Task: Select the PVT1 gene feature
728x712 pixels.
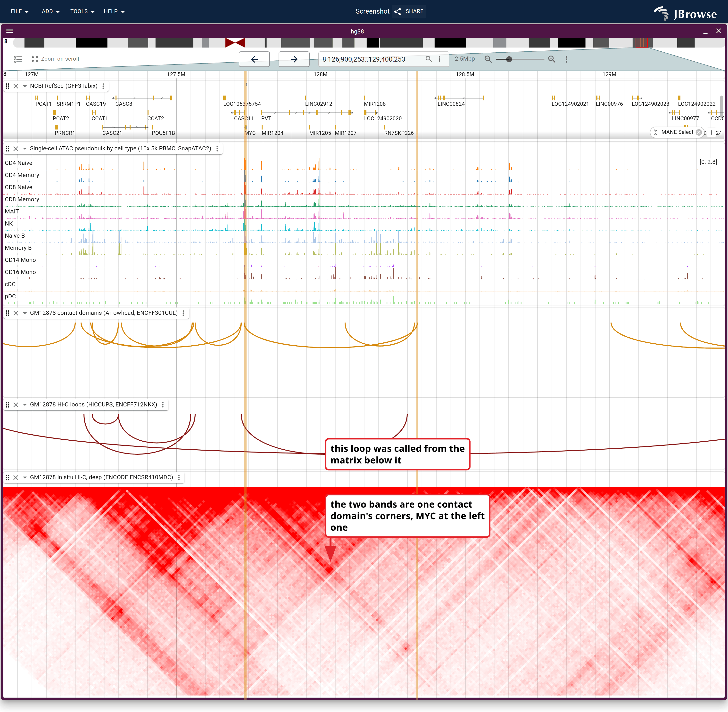Action: pyautogui.click(x=307, y=113)
